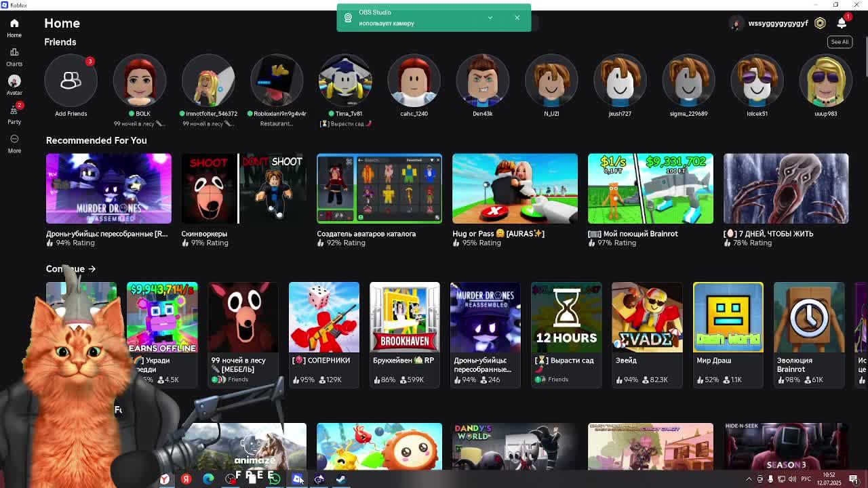Click the Friends section heading
The width and height of the screenshot is (868, 488).
click(60, 42)
